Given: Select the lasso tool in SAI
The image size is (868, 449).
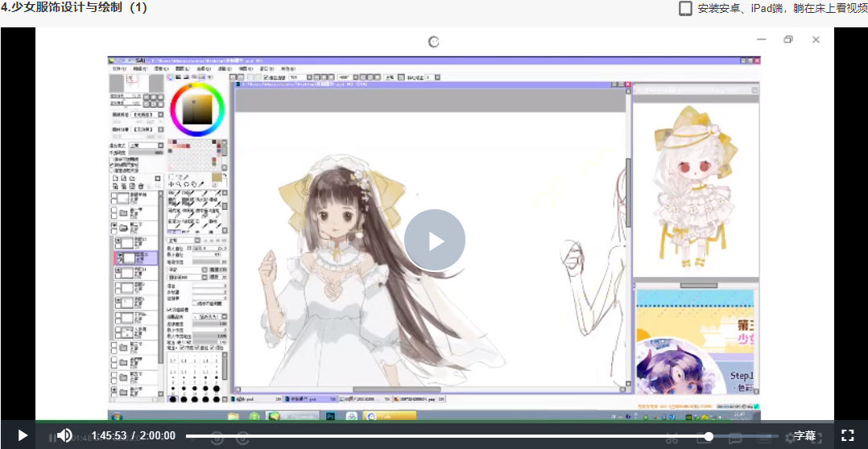Looking at the screenshot, I should point(178,176).
